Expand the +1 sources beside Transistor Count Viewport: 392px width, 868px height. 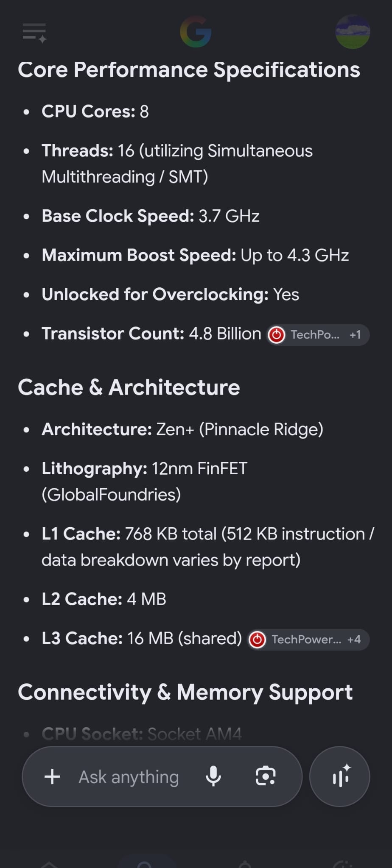pyautogui.click(x=355, y=335)
